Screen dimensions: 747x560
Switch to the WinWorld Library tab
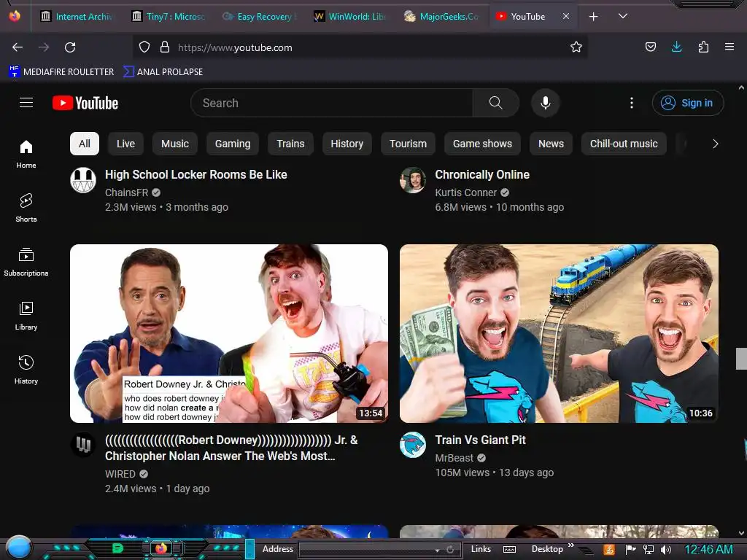tap(350, 16)
